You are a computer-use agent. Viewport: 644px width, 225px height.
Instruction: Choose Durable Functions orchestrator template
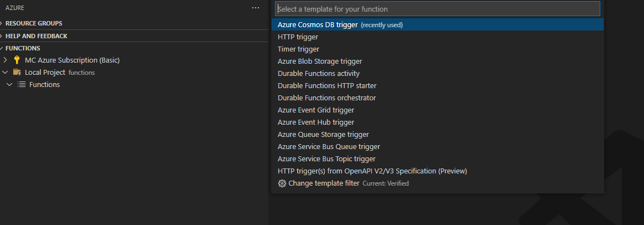pyautogui.click(x=326, y=98)
